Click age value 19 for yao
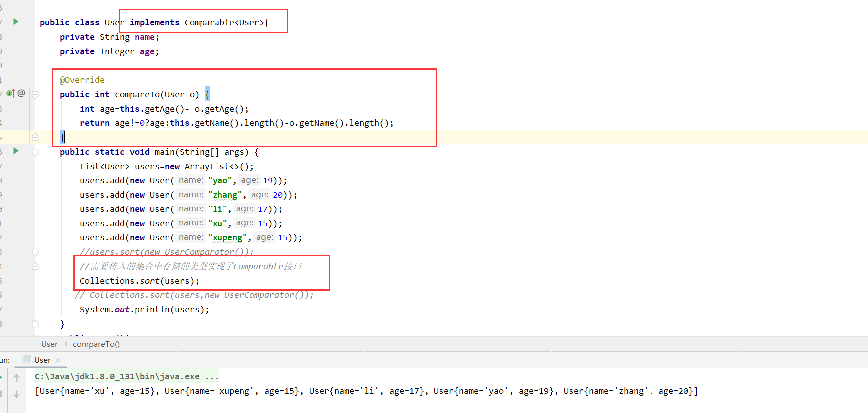868x413 pixels. click(268, 180)
